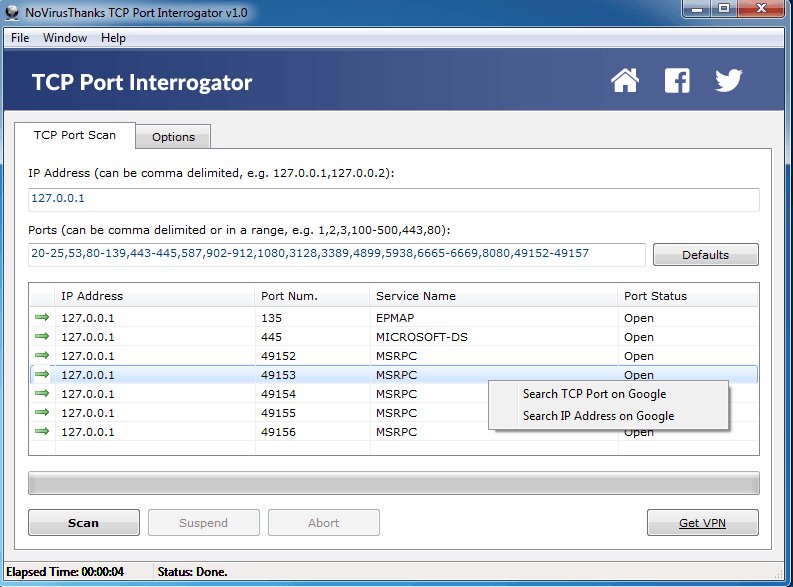This screenshot has height=587, width=793.
Task: Click green arrow icon for port 49155
Action: (42, 412)
